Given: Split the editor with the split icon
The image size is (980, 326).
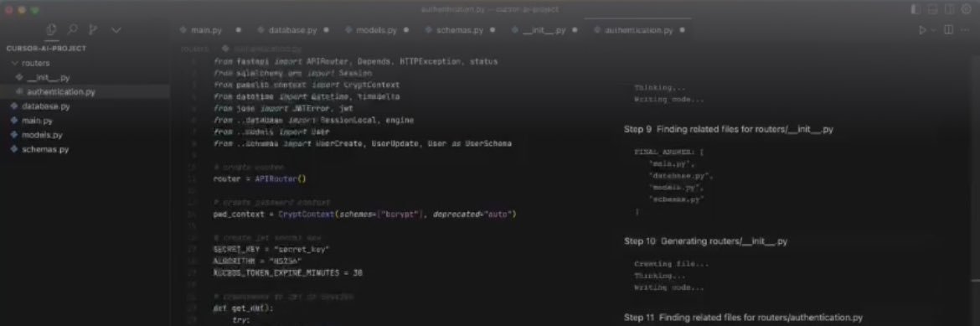Looking at the screenshot, I should coord(948,30).
